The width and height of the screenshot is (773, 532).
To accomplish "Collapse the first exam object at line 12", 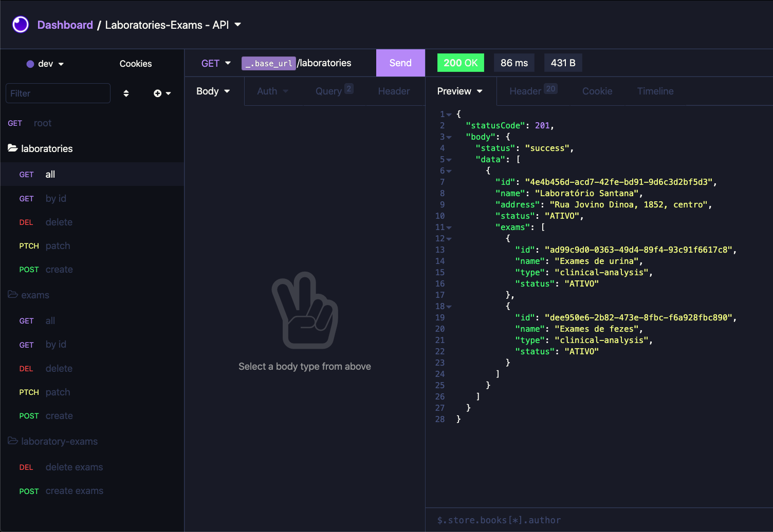I will [449, 239].
